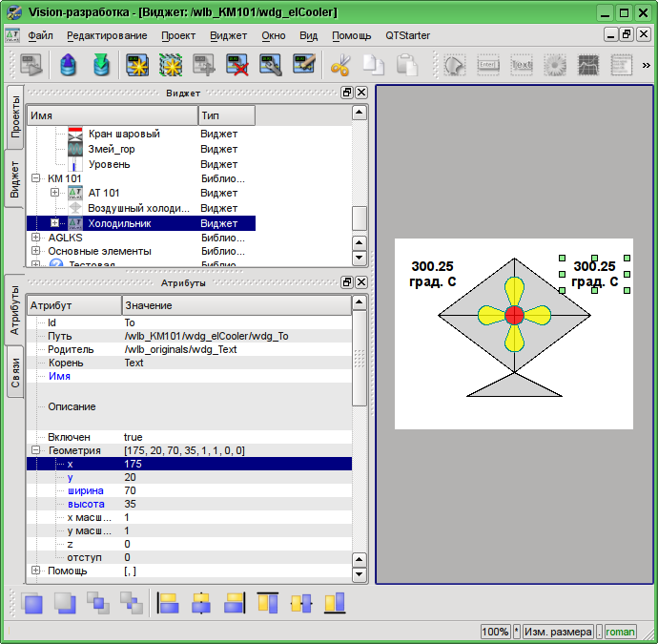The image size is (658, 644).
Task: Click the scissors Cut icon in toolbar
Action: [x=339, y=66]
